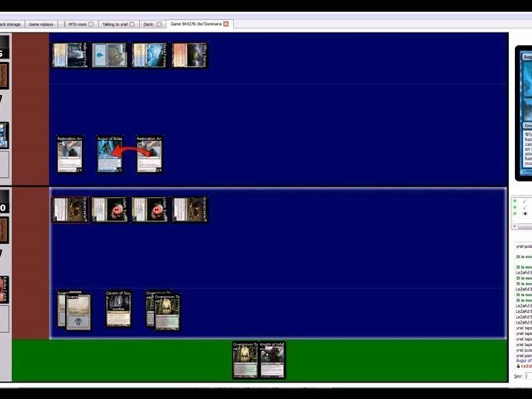Select the rightmost tapped Gravecrawler card
This screenshot has width=532, height=399.
190,209
